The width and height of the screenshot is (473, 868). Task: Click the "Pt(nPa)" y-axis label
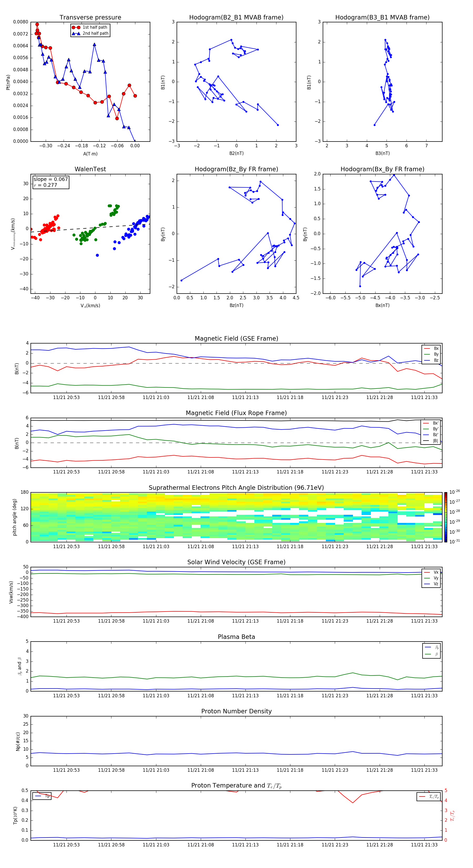coord(8,82)
